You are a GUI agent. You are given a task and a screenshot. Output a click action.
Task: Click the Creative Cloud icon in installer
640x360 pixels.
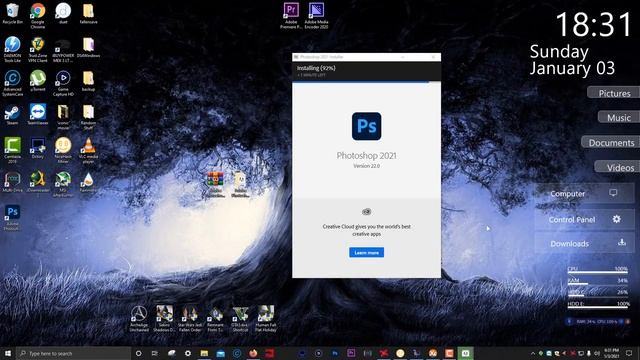(367, 211)
